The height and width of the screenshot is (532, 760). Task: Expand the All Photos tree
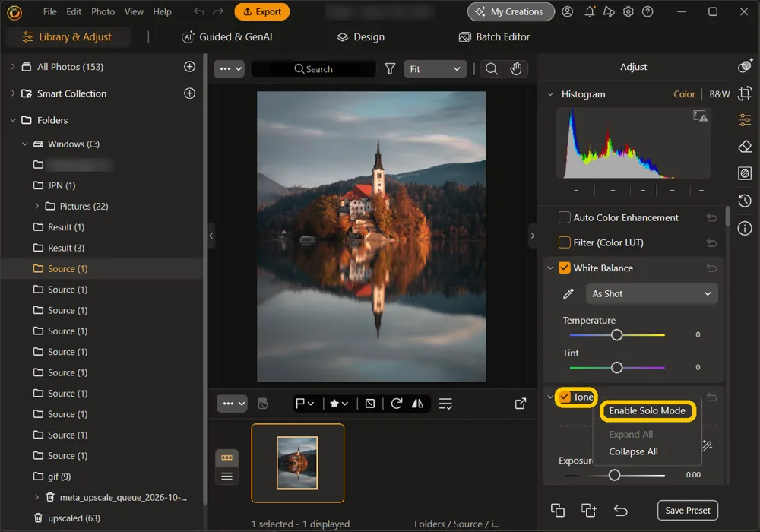tap(13, 67)
